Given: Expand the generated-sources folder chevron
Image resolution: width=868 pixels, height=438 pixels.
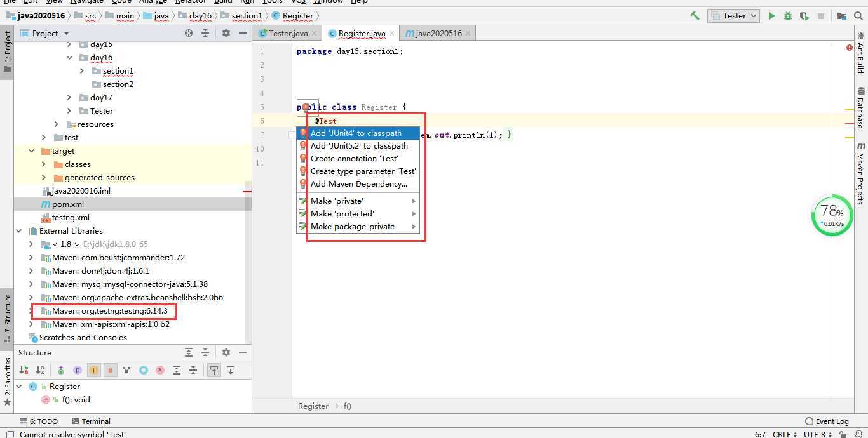Looking at the screenshot, I should point(44,177).
